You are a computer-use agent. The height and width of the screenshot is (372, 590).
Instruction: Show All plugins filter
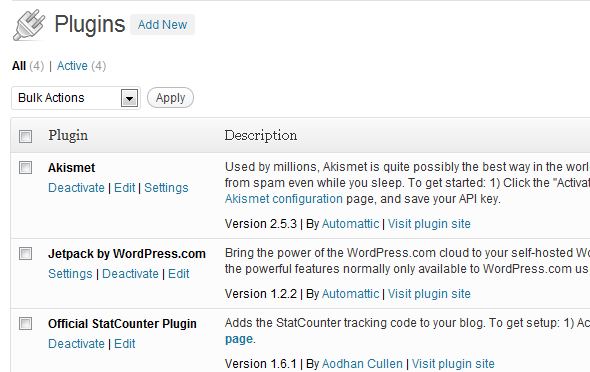coord(19,66)
